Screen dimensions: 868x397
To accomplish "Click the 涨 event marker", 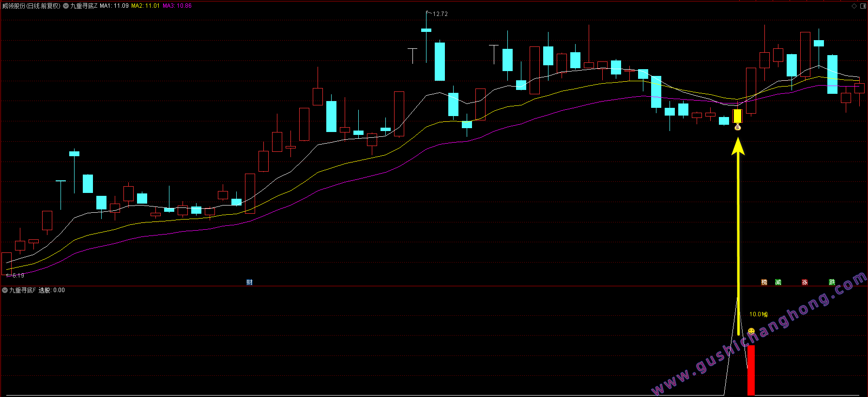I will [805, 282].
